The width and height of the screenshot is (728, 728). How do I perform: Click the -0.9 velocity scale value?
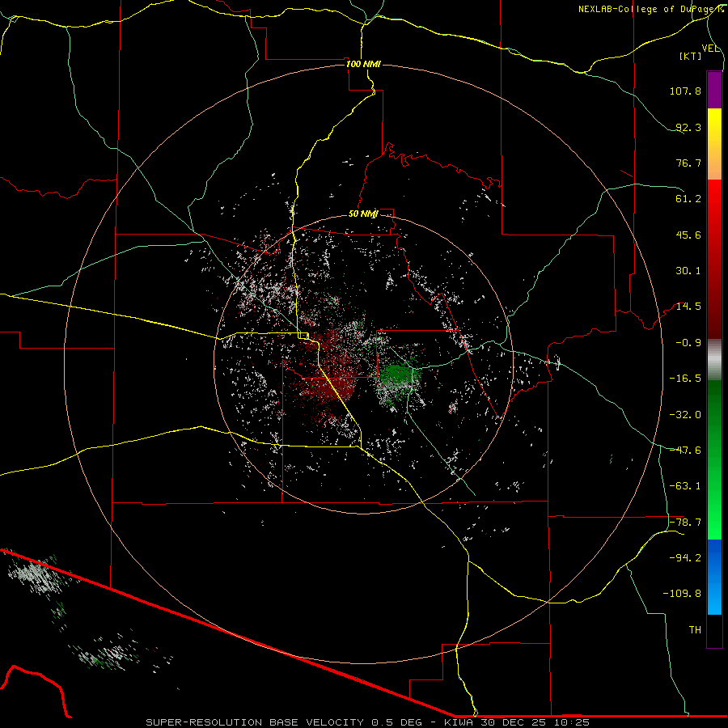pos(688,343)
